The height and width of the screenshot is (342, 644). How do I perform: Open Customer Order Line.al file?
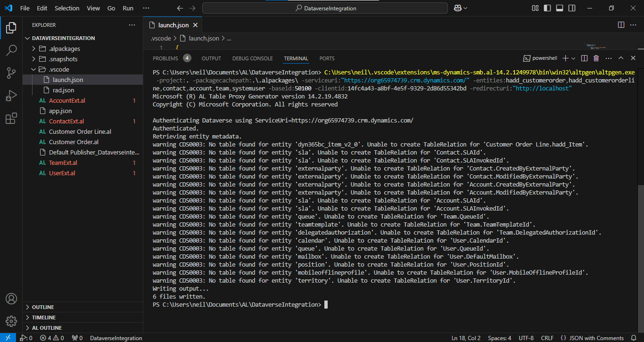tap(80, 131)
